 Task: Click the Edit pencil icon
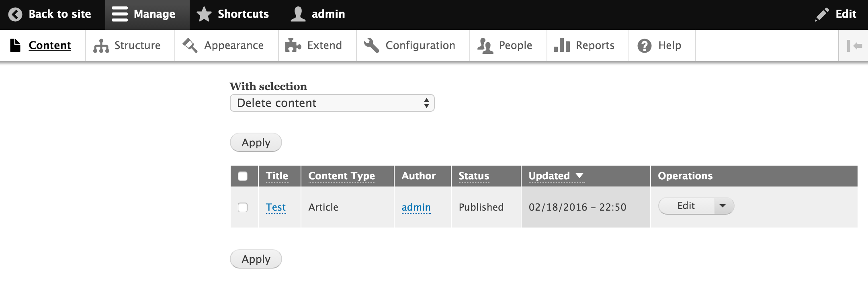coord(822,14)
